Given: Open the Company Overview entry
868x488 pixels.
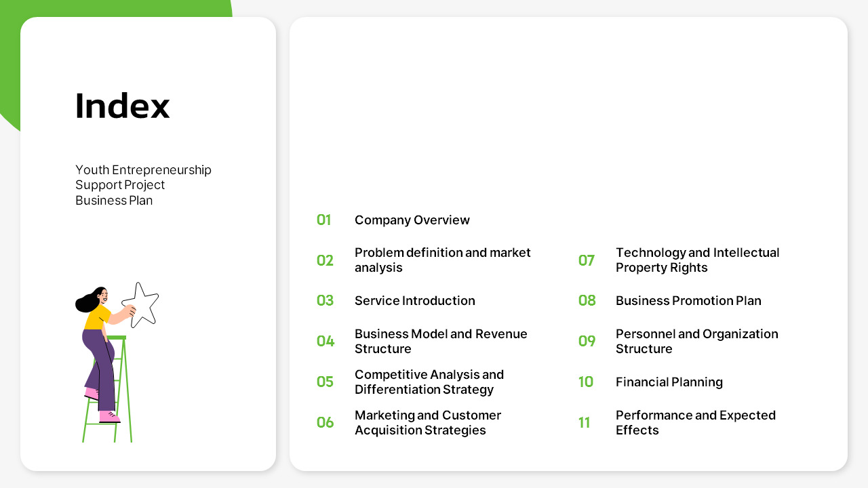Looking at the screenshot, I should point(412,220).
